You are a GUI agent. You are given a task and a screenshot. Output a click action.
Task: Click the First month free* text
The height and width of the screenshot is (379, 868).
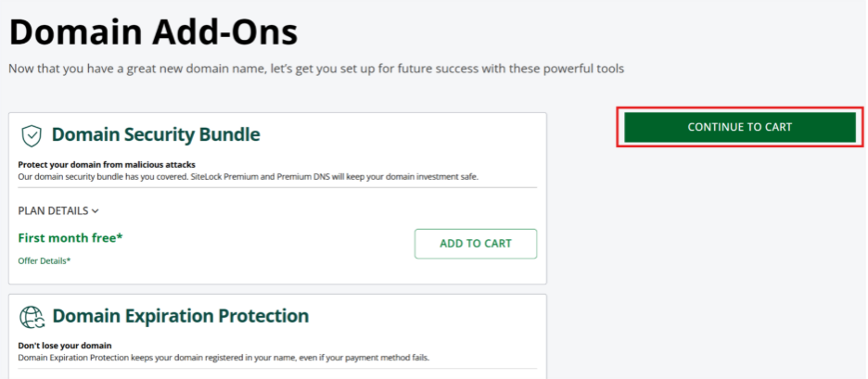point(70,238)
